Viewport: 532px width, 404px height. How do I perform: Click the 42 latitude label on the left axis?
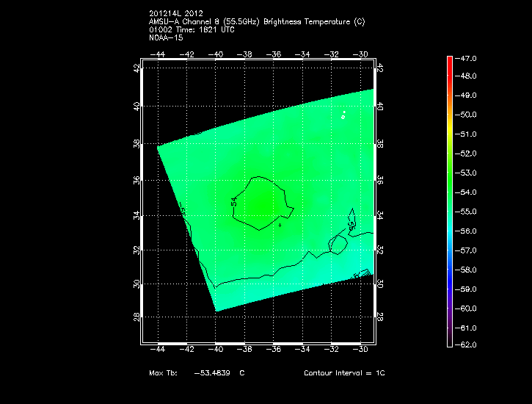(x=136, y=68)
